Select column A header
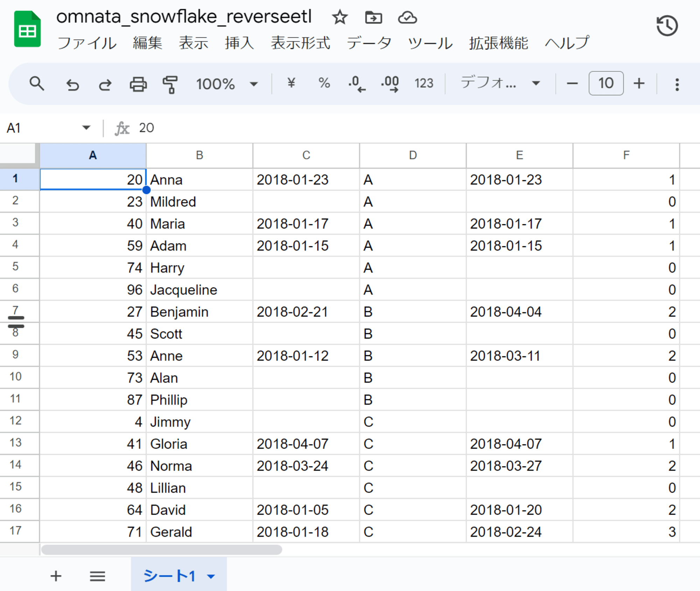 (93, 155)
